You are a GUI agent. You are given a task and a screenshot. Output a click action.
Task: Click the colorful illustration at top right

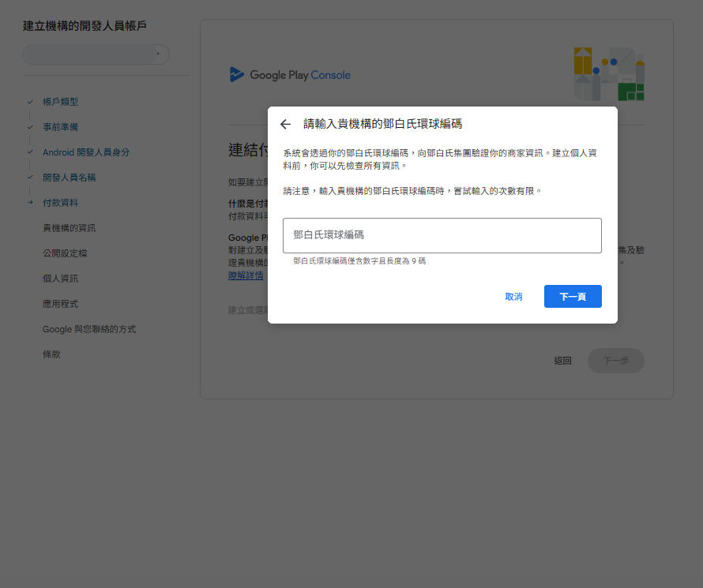click(609, 74)
